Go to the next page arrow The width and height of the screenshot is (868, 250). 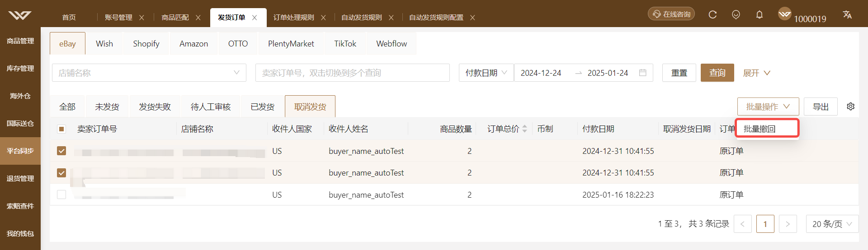[x=788, y=224]
